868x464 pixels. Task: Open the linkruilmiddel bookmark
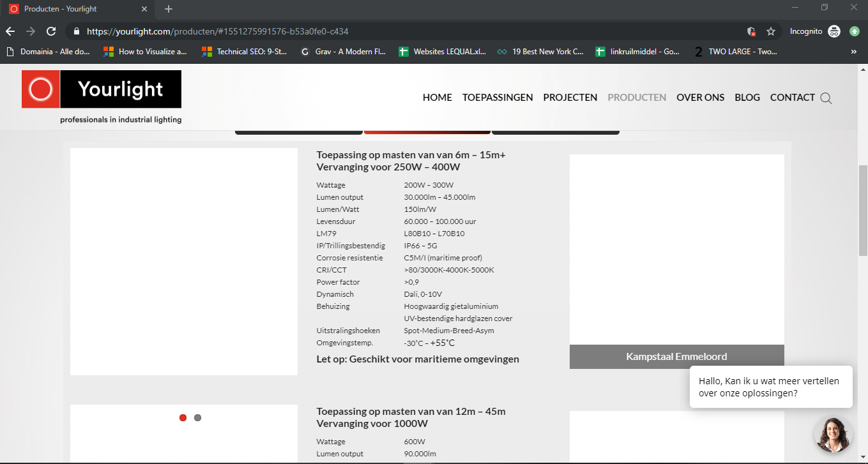(x=637, y=52)
